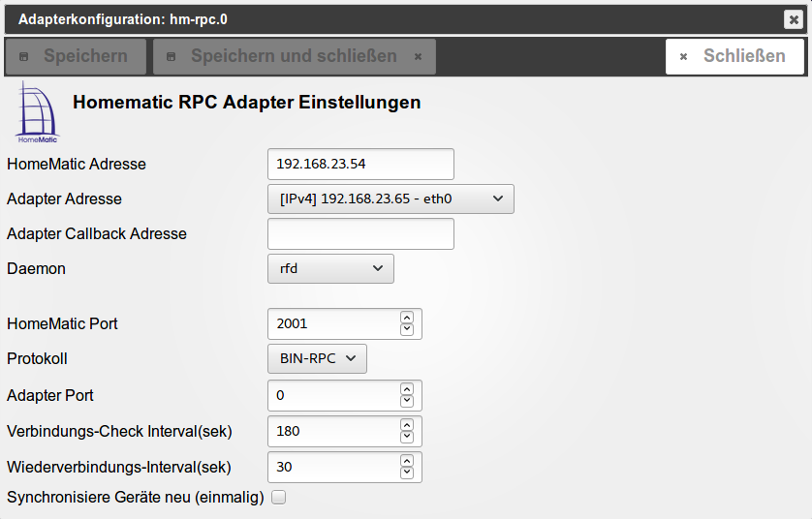This screenshot has height=519, width=812.
Task: Open the Adapter Adresse dropdown
Action: [x=390, y=198]
